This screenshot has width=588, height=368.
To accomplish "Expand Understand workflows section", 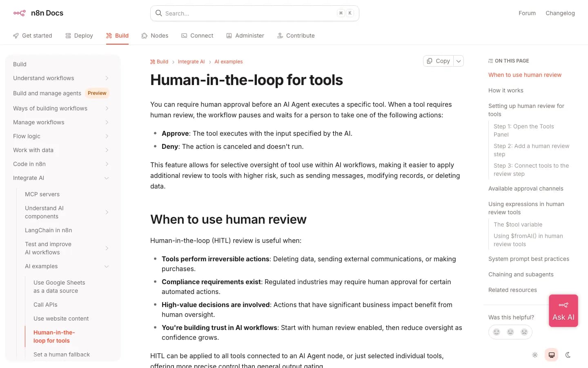I will click(107, 78).
